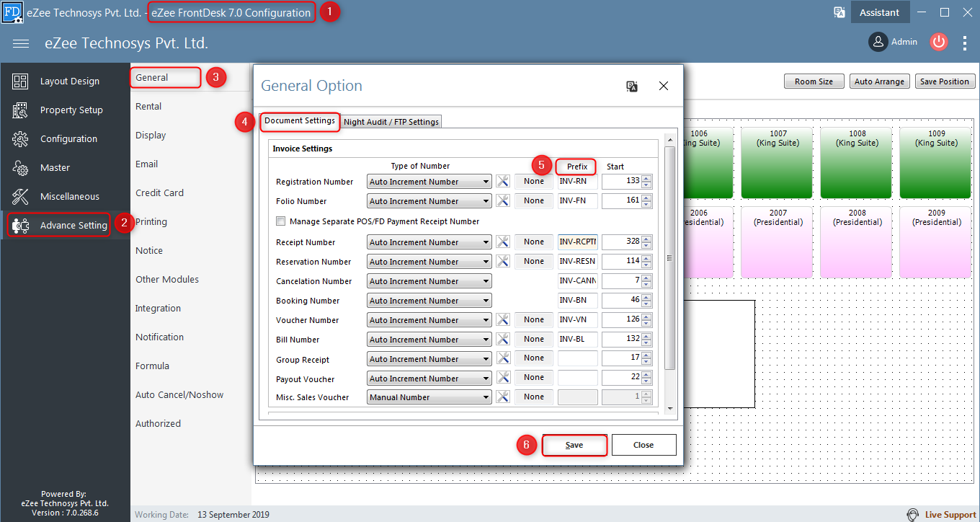
Task: Click the Miscellaneous tools sidebar icon
Action: (x=20, y=197)
